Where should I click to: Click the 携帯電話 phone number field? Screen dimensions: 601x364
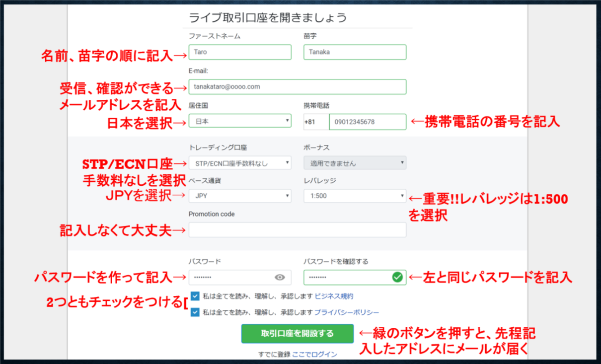pyautogui.click(x=368, y=121)
